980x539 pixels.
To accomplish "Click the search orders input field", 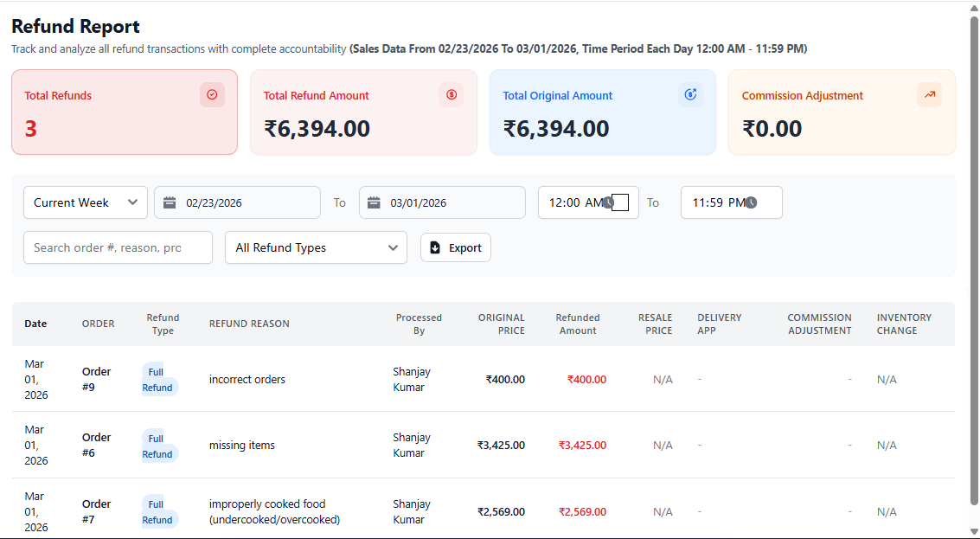I will click(x=118, y=247).
